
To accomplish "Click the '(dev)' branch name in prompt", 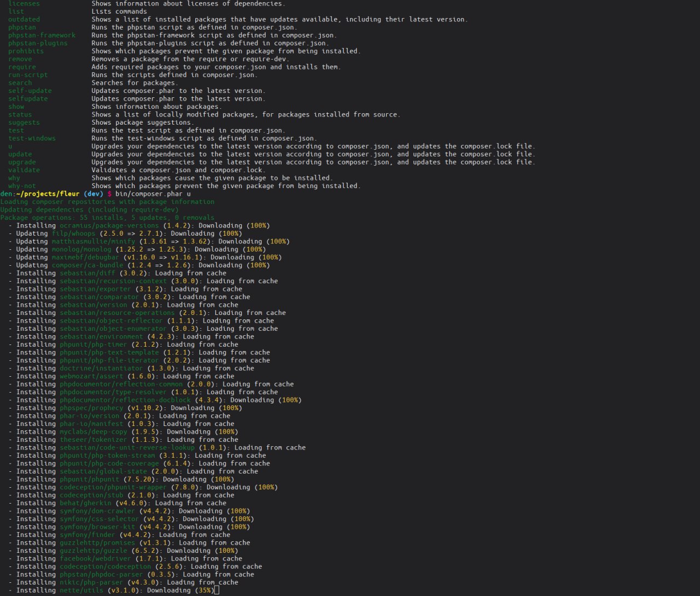I will click(x=92, y=194).
